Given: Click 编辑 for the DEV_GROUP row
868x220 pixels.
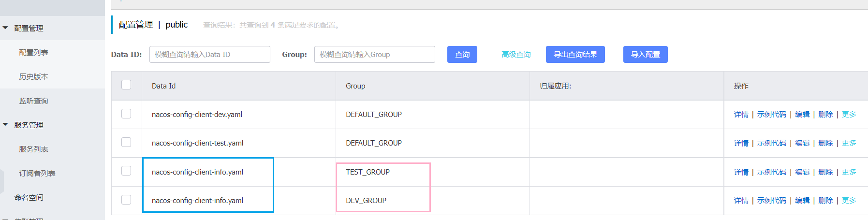Looking at the screenshot, I should point(802,201).
